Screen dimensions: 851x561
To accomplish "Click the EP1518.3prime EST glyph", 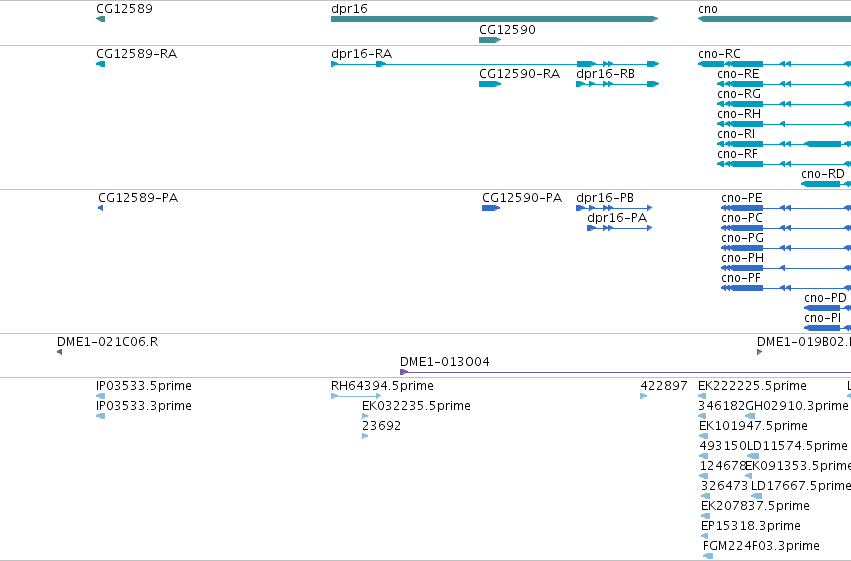I will click(704, 536).
